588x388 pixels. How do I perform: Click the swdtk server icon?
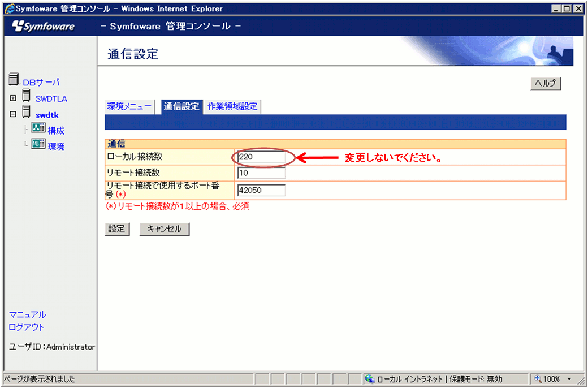pyautogui.click(x=26, y=112)
